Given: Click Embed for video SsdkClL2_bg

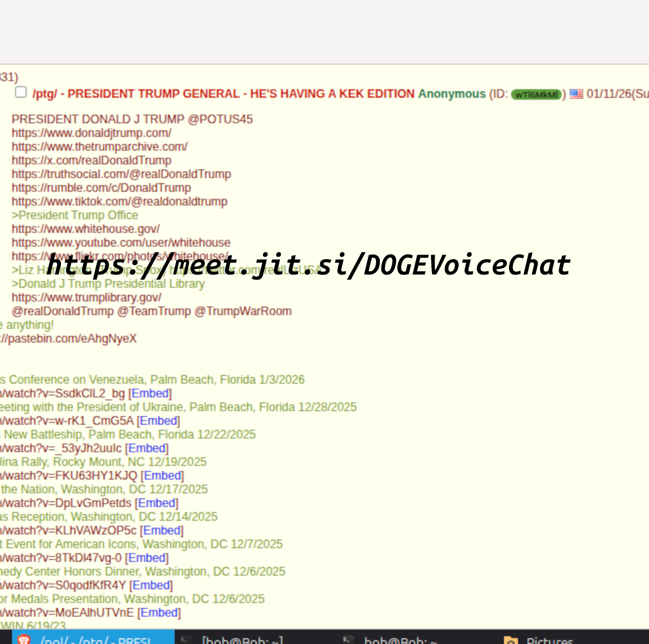Looking at the screenshot, I should (x=150, y=393).
